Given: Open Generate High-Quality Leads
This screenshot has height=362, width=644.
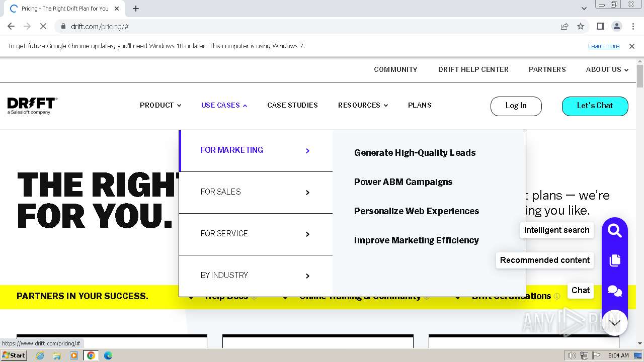Looking at the screenshot, I should point(415,153).
